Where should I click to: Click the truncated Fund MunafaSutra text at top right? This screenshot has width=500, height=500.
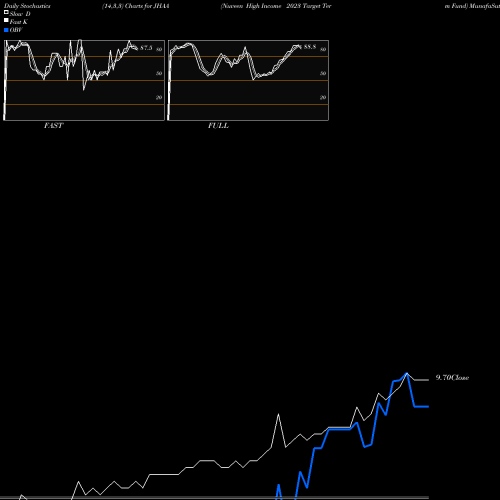[472, 6]
